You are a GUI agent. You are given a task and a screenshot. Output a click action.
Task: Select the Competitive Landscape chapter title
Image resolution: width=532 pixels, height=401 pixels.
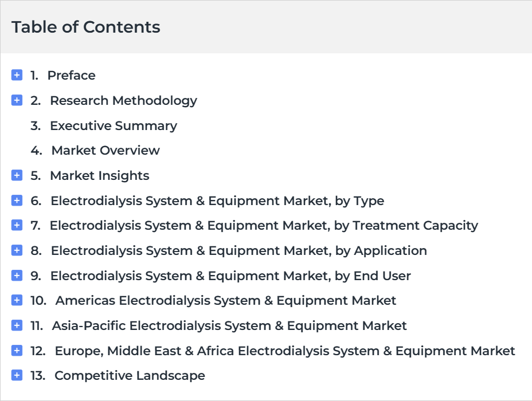(x=130, y=376)
